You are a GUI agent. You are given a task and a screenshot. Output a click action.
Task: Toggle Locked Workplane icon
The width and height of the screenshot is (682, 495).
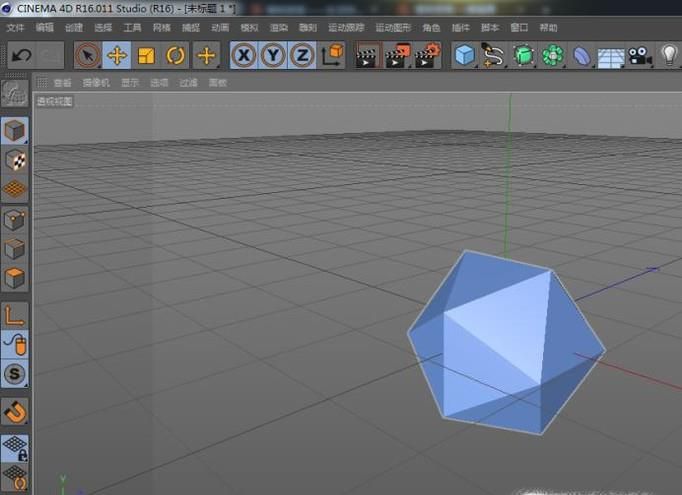[15, 448]
